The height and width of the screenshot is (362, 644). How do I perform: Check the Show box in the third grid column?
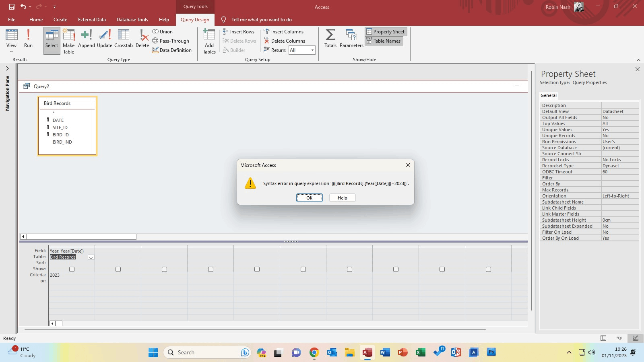164,269
